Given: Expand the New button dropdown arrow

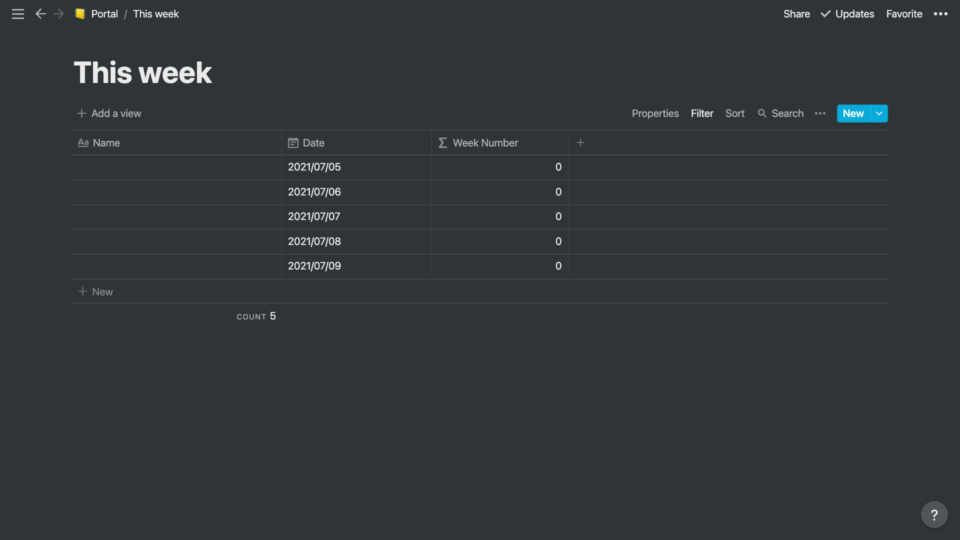Looking at the screenshot, I should [879, 113].
